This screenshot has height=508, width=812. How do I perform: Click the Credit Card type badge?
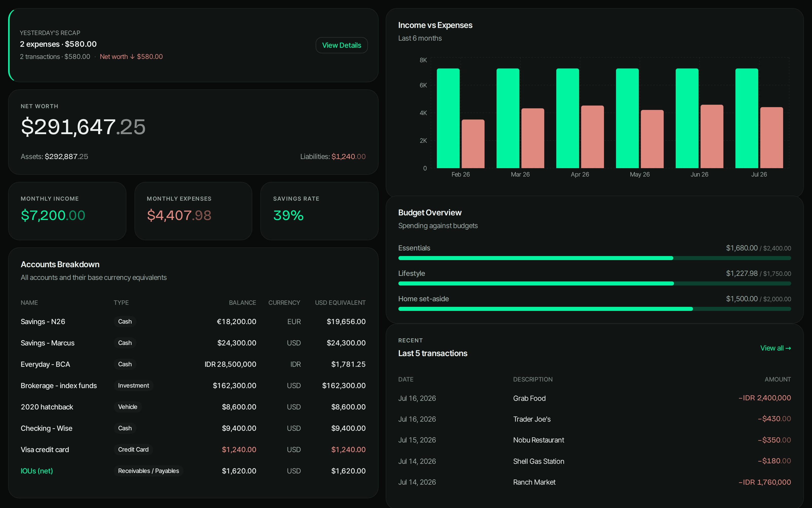tap(133, 450)
